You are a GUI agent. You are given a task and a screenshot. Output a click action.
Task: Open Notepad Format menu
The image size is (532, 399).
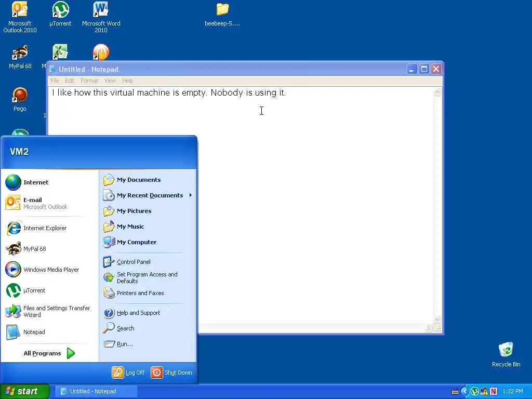[89, 81]
